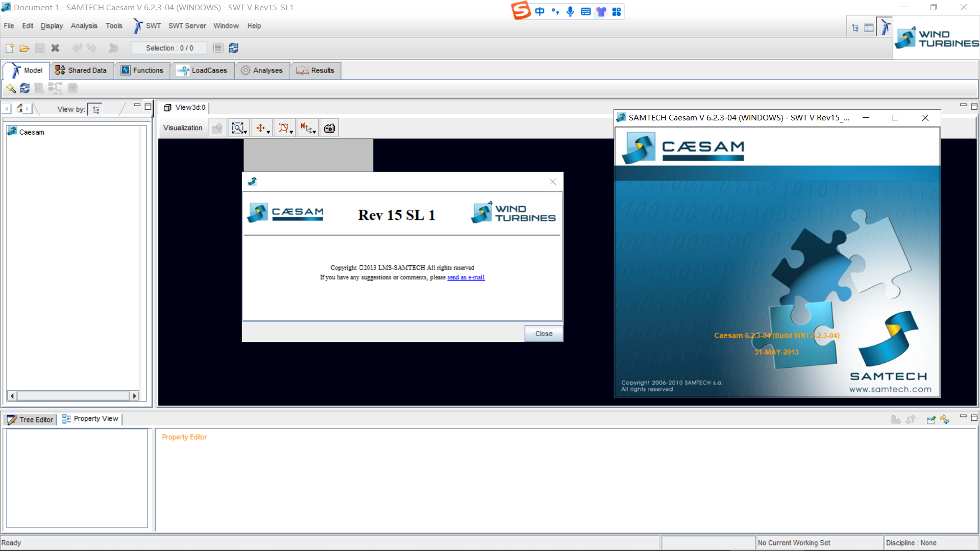Open pan move tool dropdown in Visualization toolbar
This screenshot has width=980, height=551.
click(262, 128)
